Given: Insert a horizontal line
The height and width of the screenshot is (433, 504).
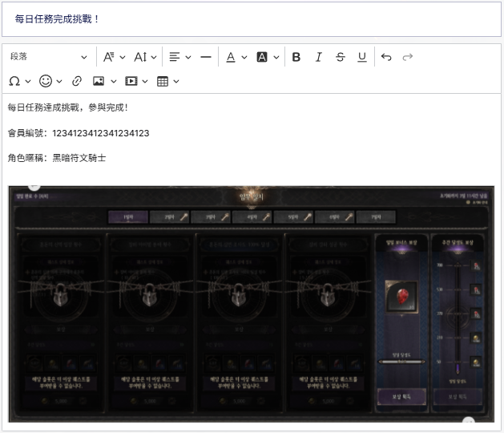Looking at the screenshot, I should click(x=206, y=57).
